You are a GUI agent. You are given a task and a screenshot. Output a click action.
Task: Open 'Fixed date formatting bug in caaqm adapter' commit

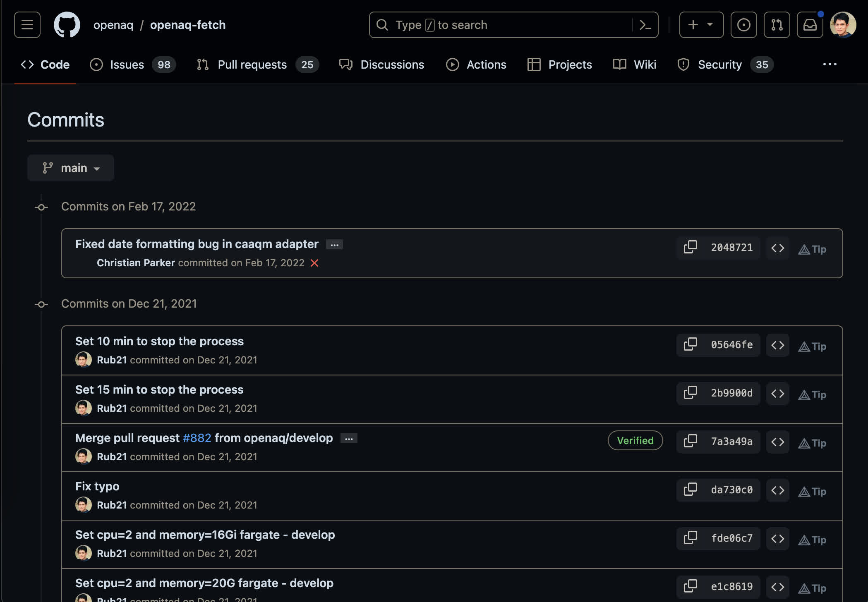click(197, 244)
